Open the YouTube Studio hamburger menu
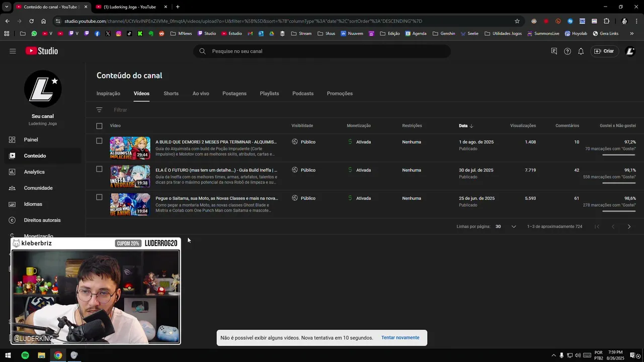644x362 pixels. (x=13, y=51)
